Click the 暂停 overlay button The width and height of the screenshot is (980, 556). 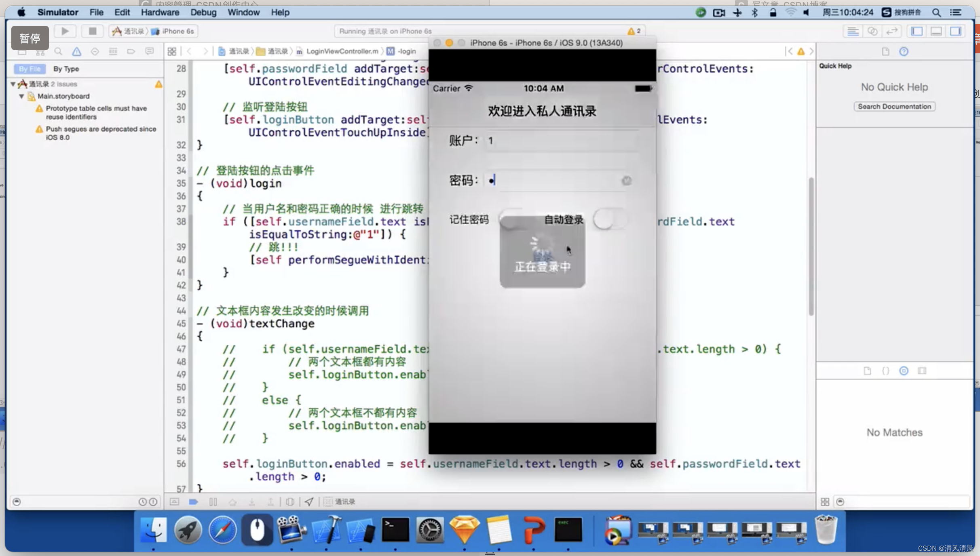click(30, 38)
